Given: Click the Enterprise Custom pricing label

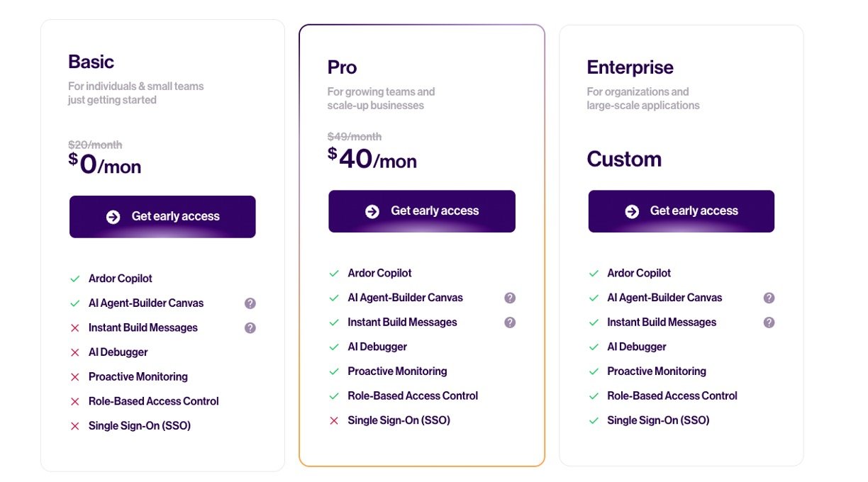Looking at the screenshot, I should (624, 159).
